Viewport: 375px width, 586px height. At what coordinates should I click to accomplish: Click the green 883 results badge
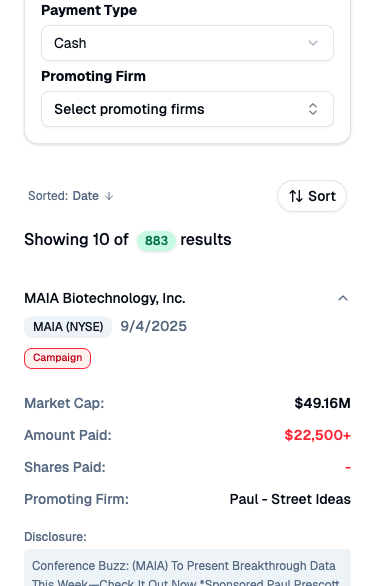156,240
